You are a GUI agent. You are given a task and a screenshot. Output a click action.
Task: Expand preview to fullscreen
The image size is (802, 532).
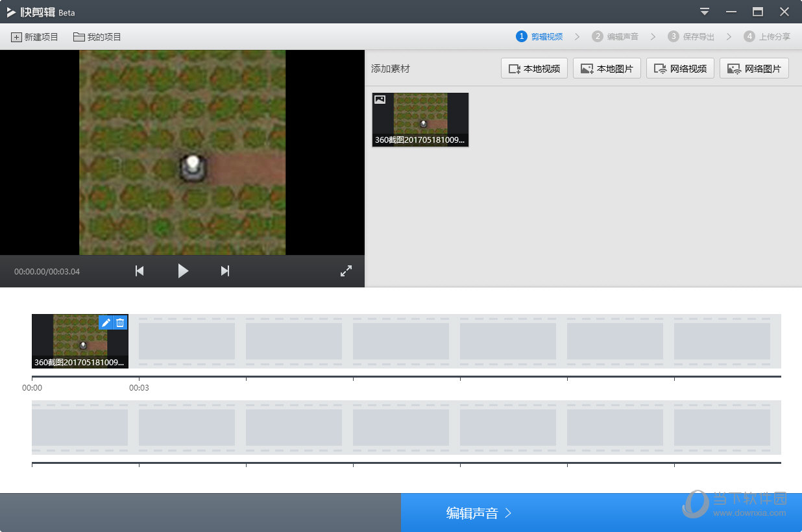(x=346, y=271)
